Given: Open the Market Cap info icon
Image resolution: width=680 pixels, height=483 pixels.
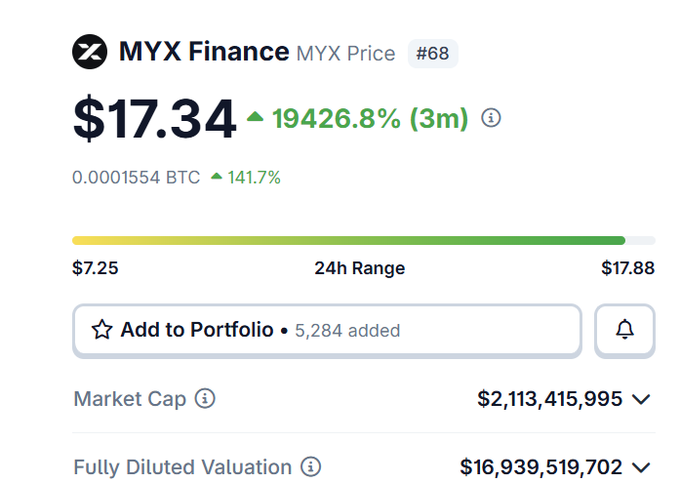Looking at the screenshot, I should coord(205,398).
